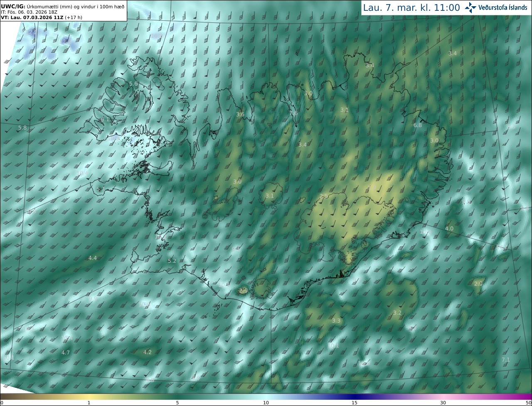The width and height of the screenshot is (532, 406).
Task: Click the 3.6 value on the map
Action: pyautogui.click(x=240, y=115)
